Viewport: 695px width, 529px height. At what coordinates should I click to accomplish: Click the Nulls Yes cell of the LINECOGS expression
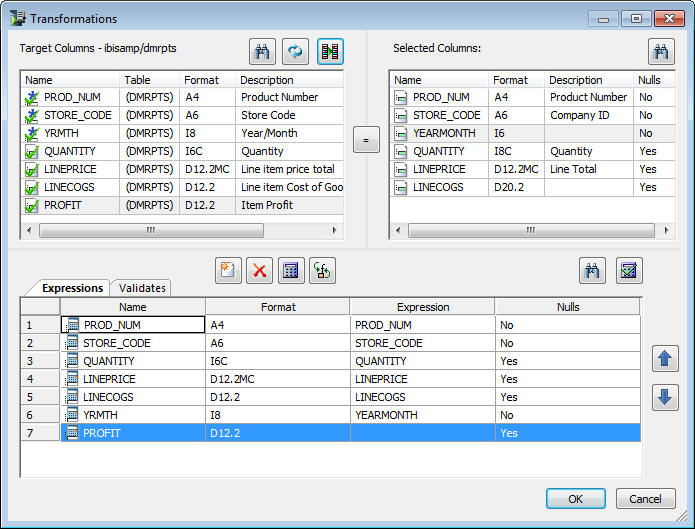click(567, 397)
